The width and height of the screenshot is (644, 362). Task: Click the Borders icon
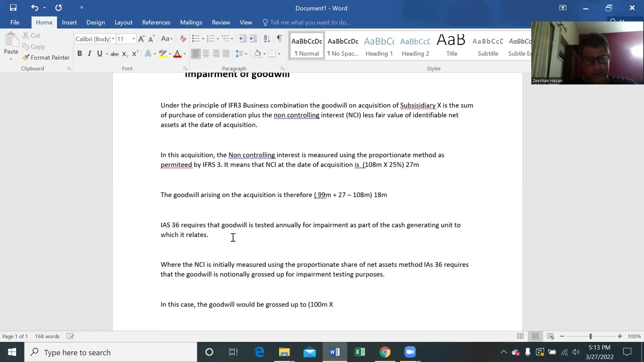(x=272, y=54)
